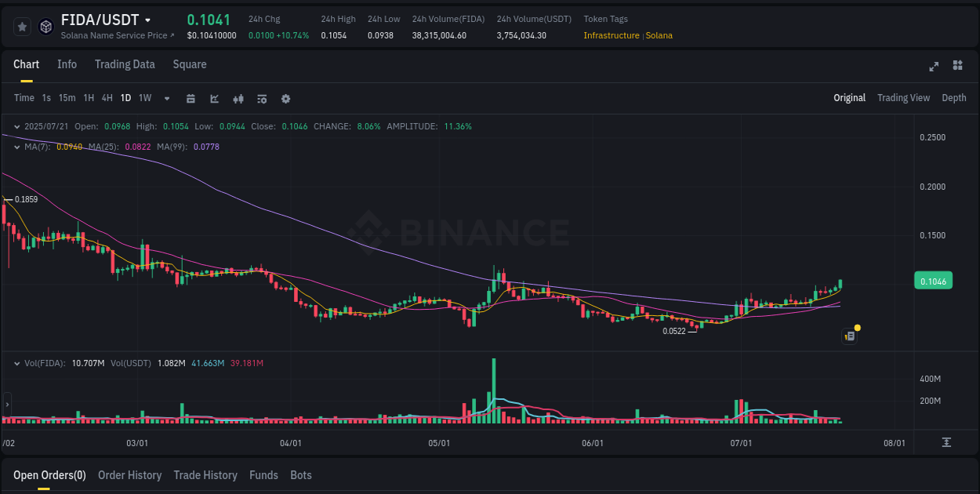Click the layout widget icon at top right
The image size is (980, 494).
pyautogui.click(x=957, y=67)
